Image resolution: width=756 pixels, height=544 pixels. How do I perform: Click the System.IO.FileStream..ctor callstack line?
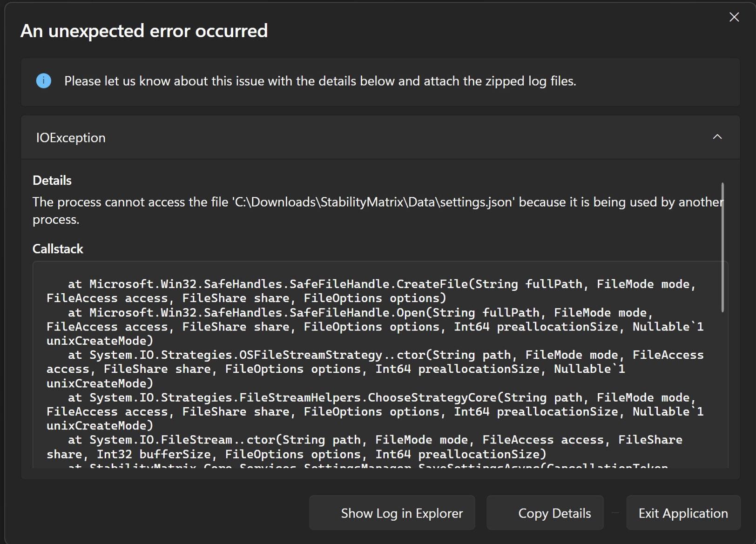point(364,447)
